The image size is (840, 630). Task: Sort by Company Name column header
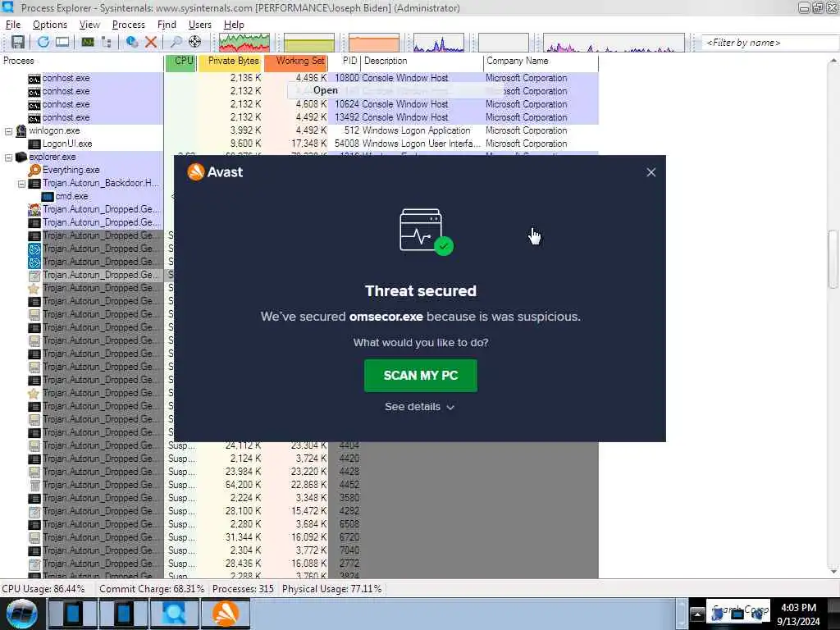[x=541, y=61]
